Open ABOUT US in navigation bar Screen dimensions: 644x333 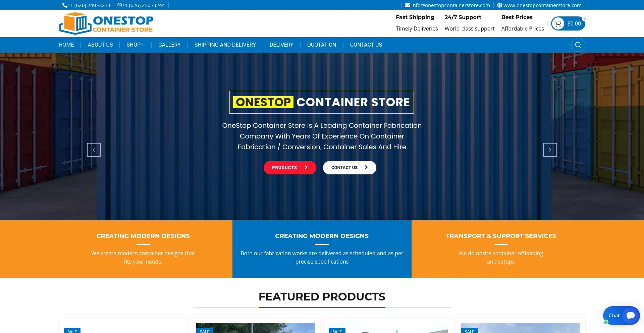pyautogui.click(x=100, y=45)
